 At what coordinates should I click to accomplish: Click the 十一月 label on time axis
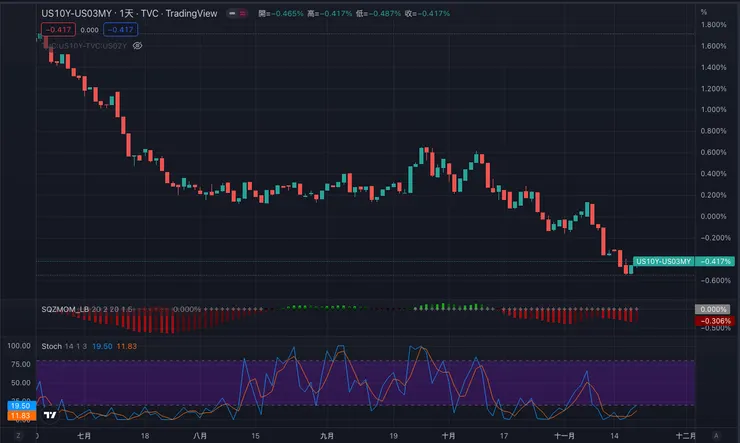[564, 436]
